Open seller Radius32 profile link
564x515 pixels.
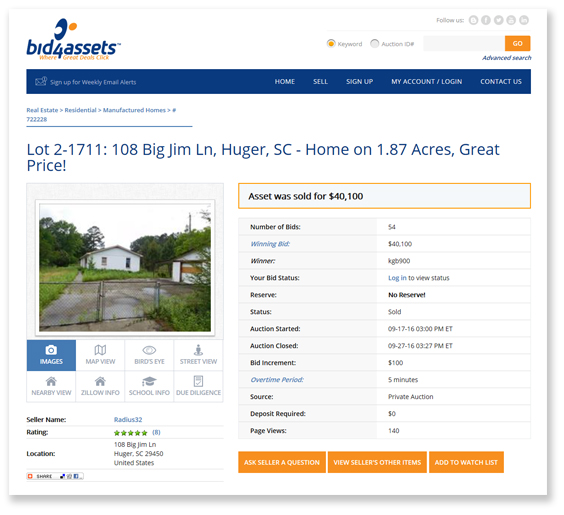click(128, 420)
